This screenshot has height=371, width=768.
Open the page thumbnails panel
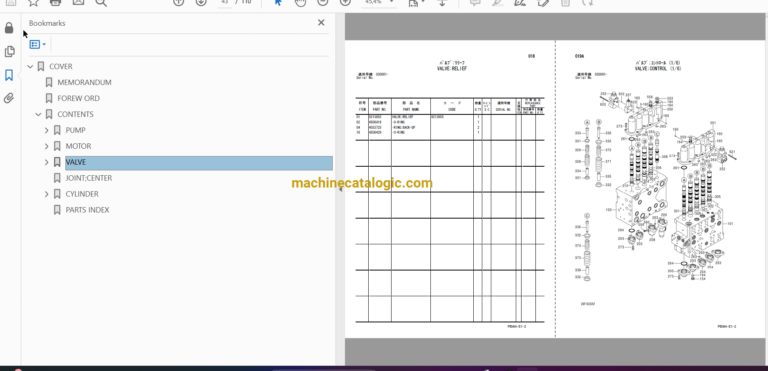pos(9,51)
